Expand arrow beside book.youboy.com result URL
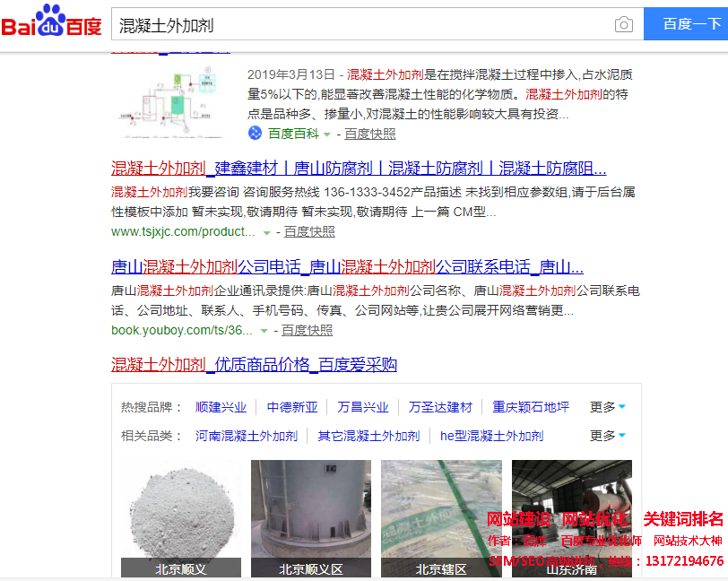This screenshot has width=728, height=581. (264, 331)
